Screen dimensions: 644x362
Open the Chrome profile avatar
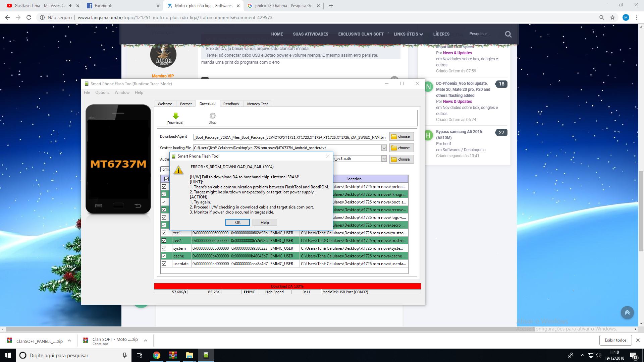coord(626,17)
